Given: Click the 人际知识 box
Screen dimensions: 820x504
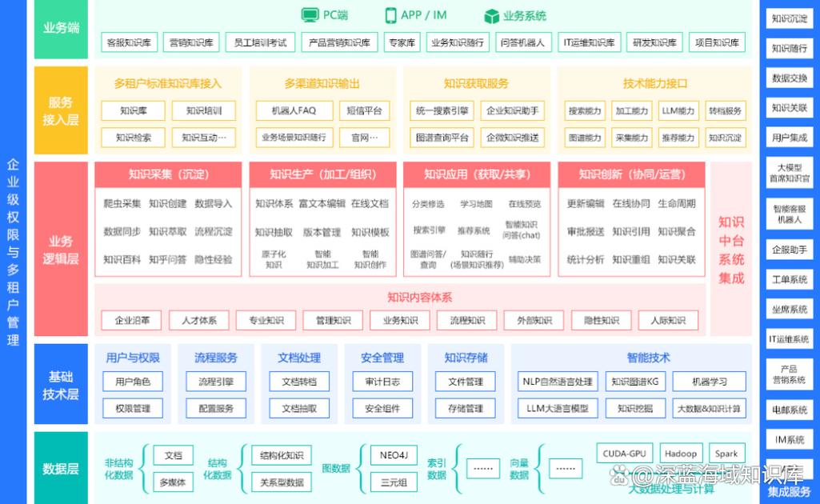Looking at the screenshot, I should click(x=668, y=321).
